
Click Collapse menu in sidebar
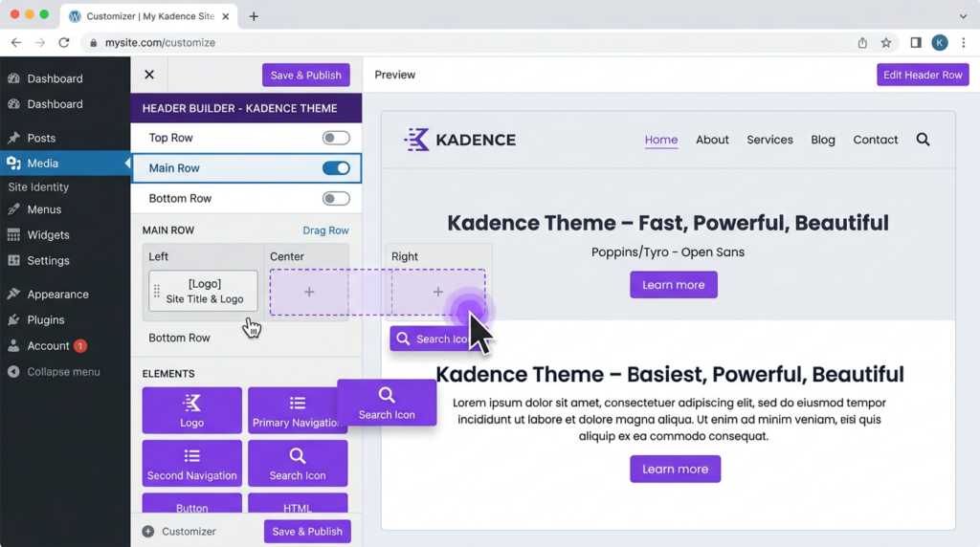click(63, 372)
